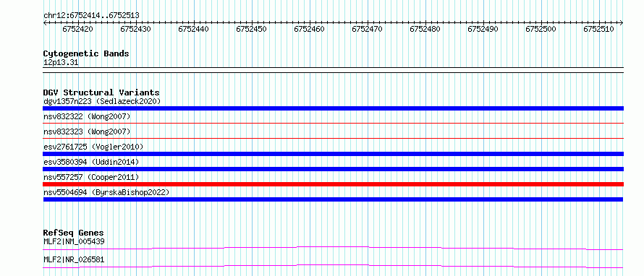The image size is (644, 276).
Task: Select ruler position 6752420
Action: click(77, 29)
